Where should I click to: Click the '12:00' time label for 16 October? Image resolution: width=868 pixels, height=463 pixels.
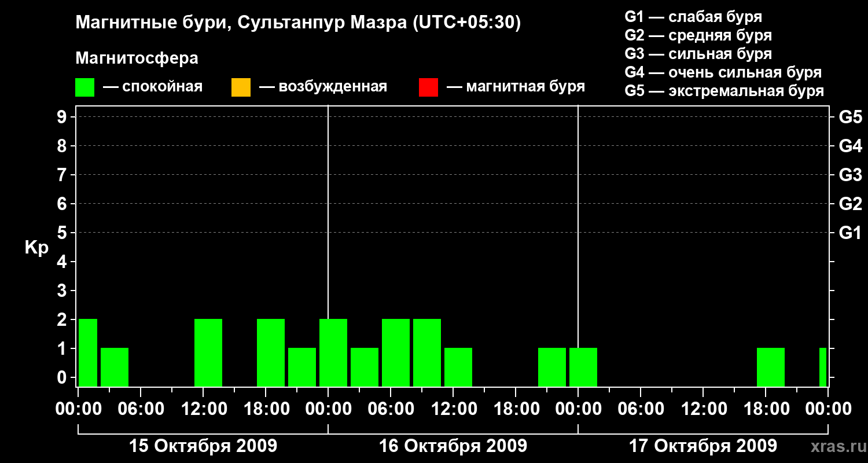click(453, 409)
